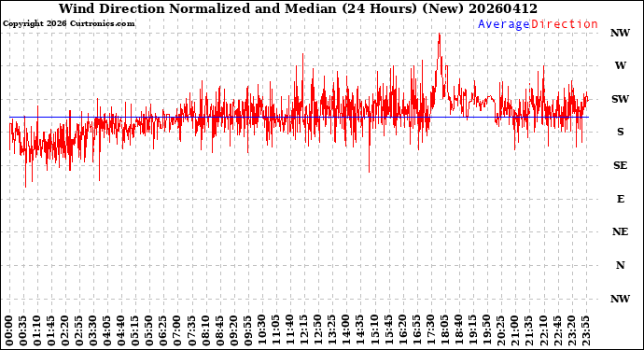
Task: Click the 13:25 time axis label
Action: click(x=332, y=330)
